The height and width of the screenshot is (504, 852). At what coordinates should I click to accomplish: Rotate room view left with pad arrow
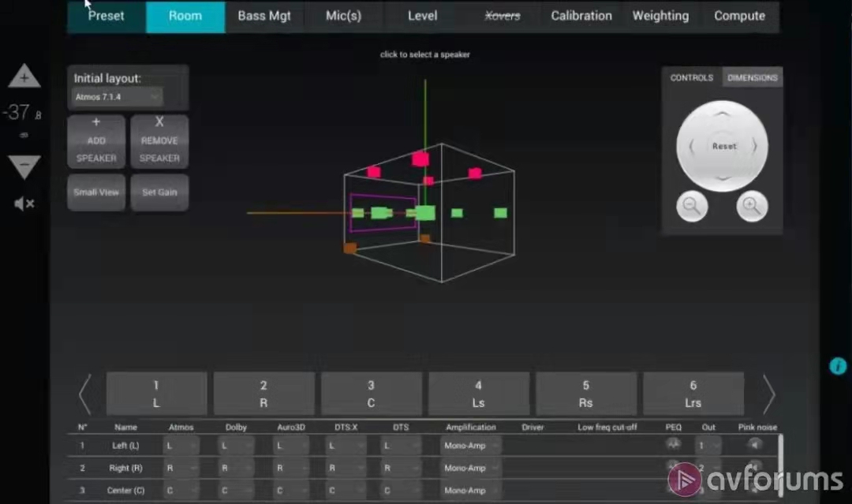692,147
